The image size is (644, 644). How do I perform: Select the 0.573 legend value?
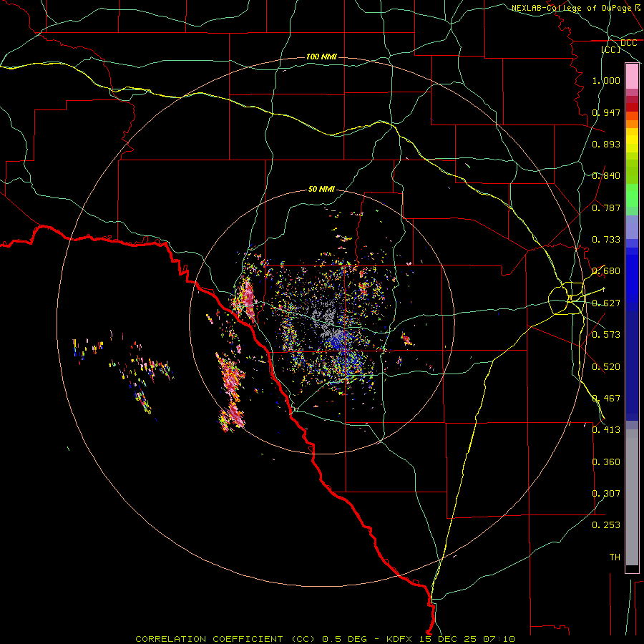606,335
